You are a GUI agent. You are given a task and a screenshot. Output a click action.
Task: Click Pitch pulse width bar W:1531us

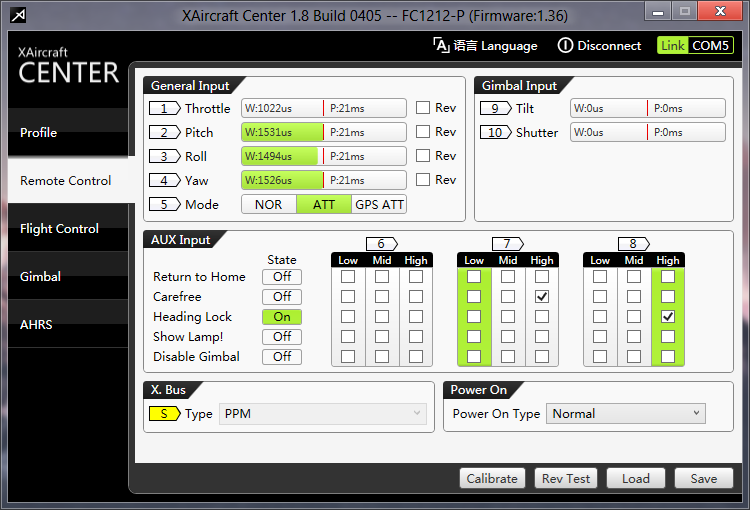pos(324,132)
